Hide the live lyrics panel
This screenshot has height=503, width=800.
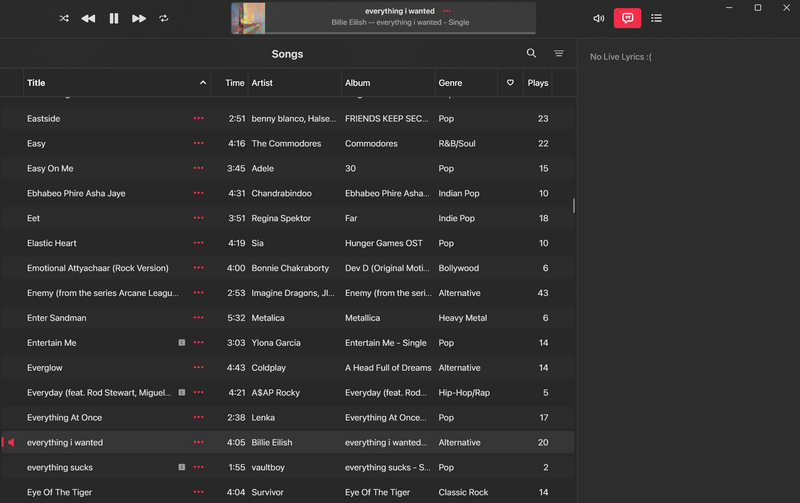tap(627, 18)
